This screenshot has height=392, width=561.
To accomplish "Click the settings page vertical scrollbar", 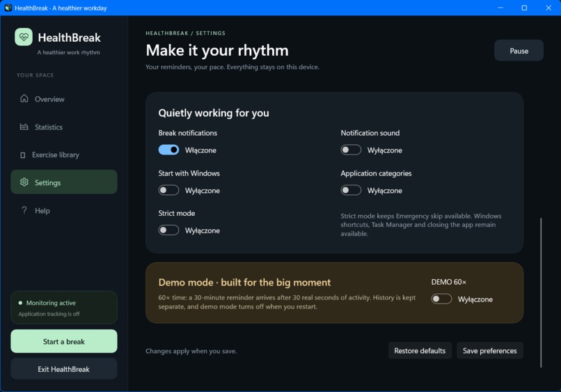I will click(x=541, y=292).
